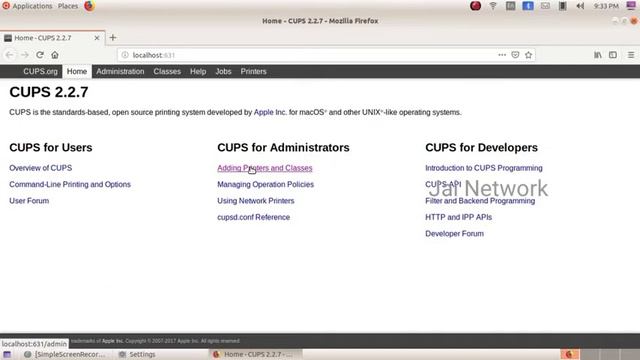Open the Firefox Library icon
This screenshot has width=640, height=360.
[598, 55]
